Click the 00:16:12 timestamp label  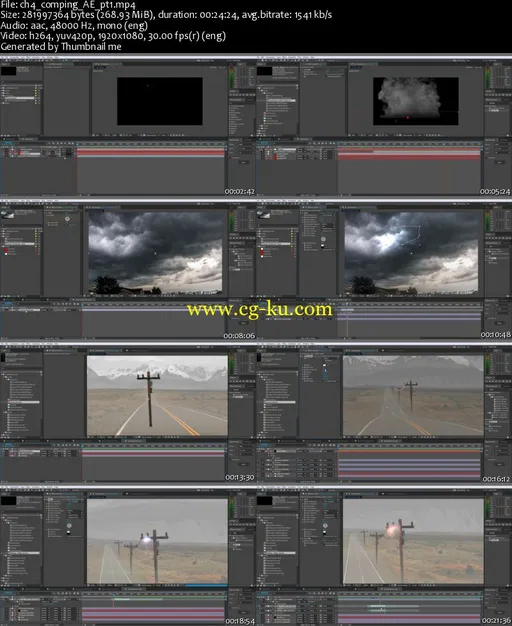pos(496,479)
